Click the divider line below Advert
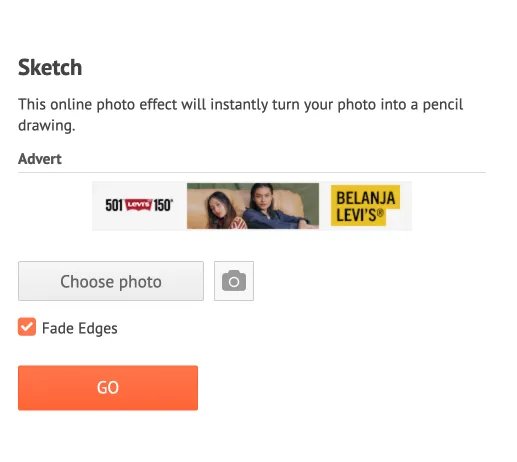Image resolution: width=517 pixels, height=462 pixels. tap(252, 173)
